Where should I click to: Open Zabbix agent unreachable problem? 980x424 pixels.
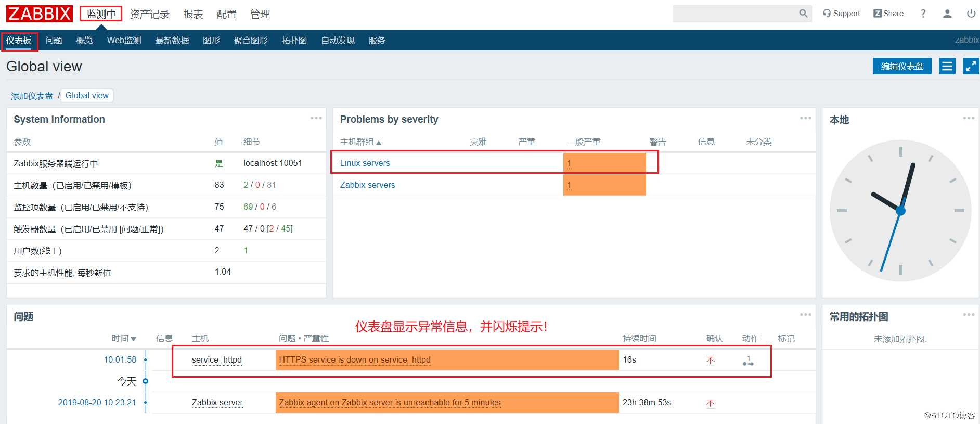click(x=390, y=403)
